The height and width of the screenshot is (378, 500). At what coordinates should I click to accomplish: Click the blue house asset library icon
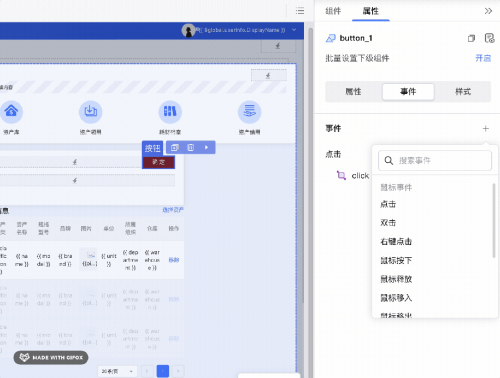(x=11, y=112)
